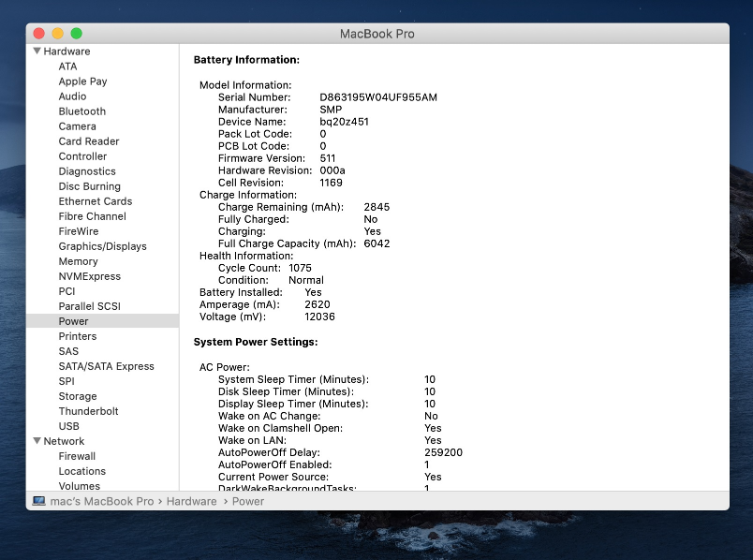Open USB device information
The width and height of the screenshot is (753, 560).
tap(68, 426)
